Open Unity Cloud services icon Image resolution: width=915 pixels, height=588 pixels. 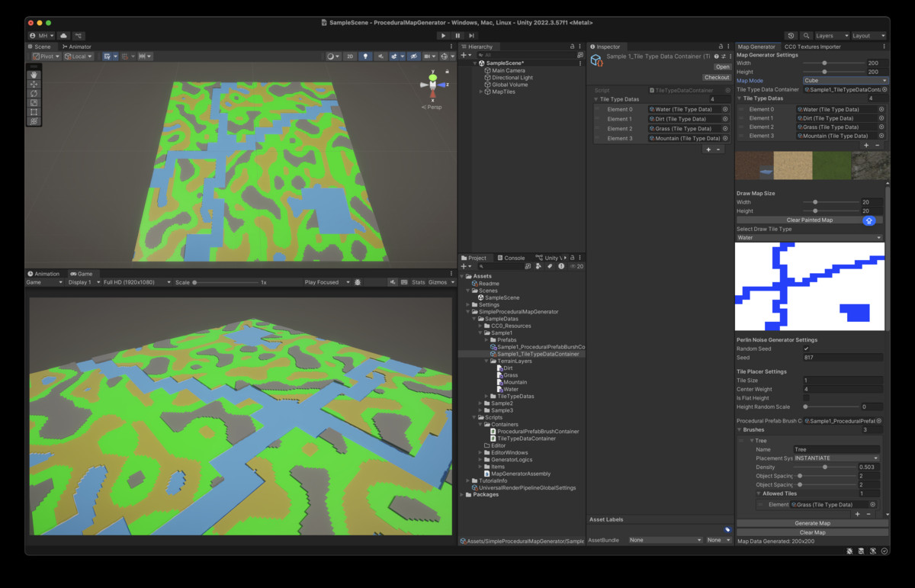tap(63, 35)
